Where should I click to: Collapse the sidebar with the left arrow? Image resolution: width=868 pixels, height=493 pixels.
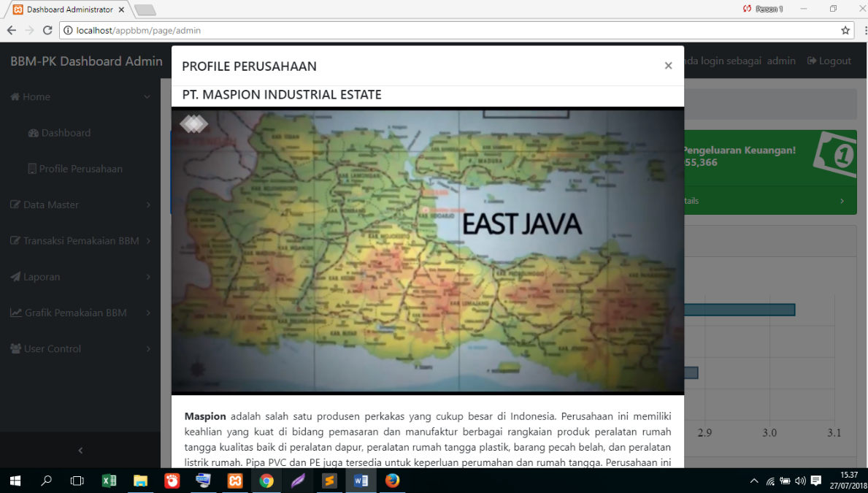point(80,451)
